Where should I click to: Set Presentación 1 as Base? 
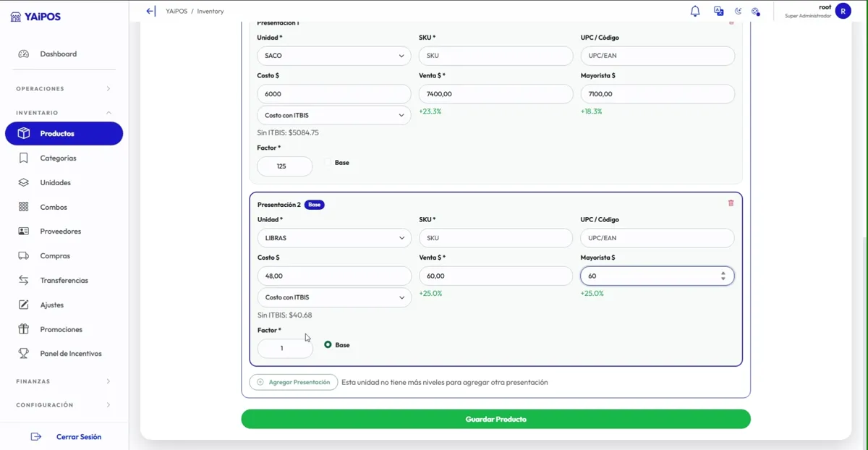[x=328, y=163]
